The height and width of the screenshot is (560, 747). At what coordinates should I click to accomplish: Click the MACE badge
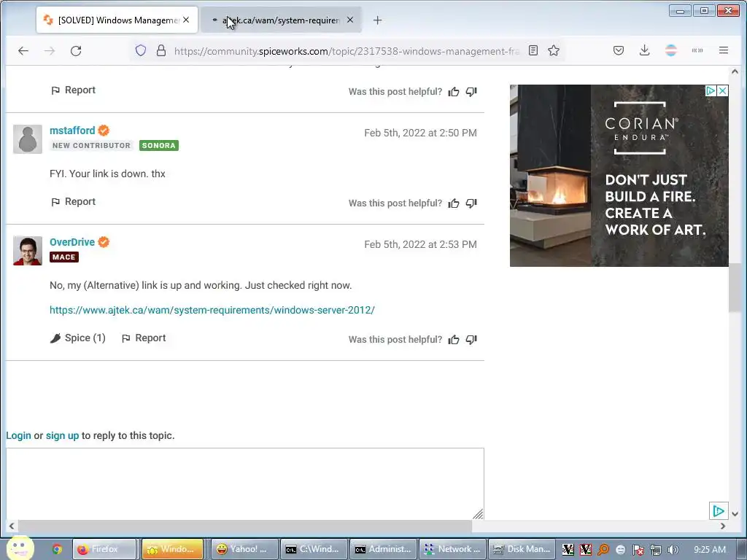pyautogui.click(x=64, y=257)
